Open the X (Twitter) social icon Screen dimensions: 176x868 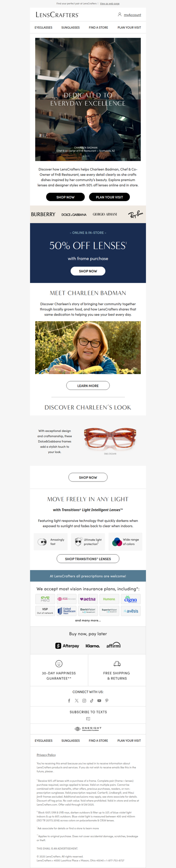(x=77, y=700)
